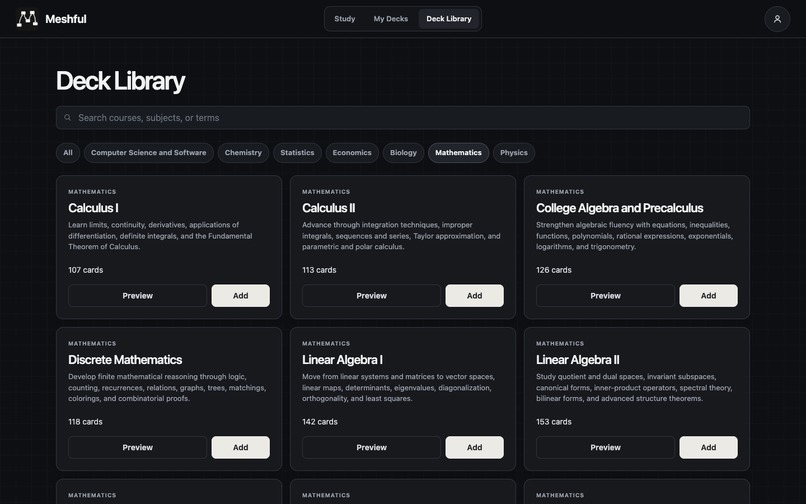Click the "126 cards" count
This screenshot has height=504, width=806.
(x=554, y=270)
